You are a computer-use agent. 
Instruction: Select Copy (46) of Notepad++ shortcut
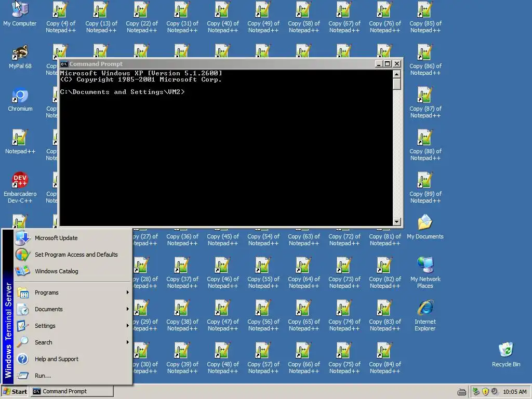[x=222, y=273]
